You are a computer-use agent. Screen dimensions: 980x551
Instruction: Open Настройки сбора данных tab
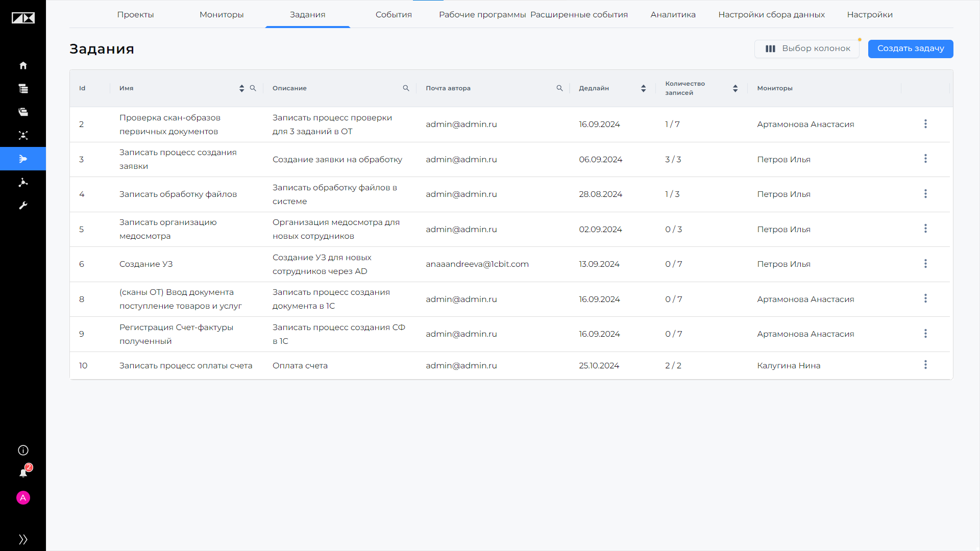(x=771, y=14)
